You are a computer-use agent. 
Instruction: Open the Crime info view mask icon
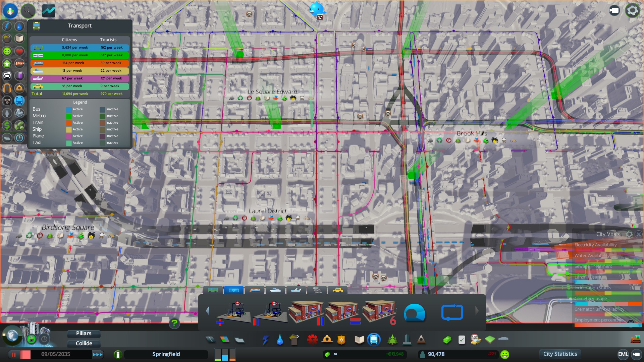(7, 101)
